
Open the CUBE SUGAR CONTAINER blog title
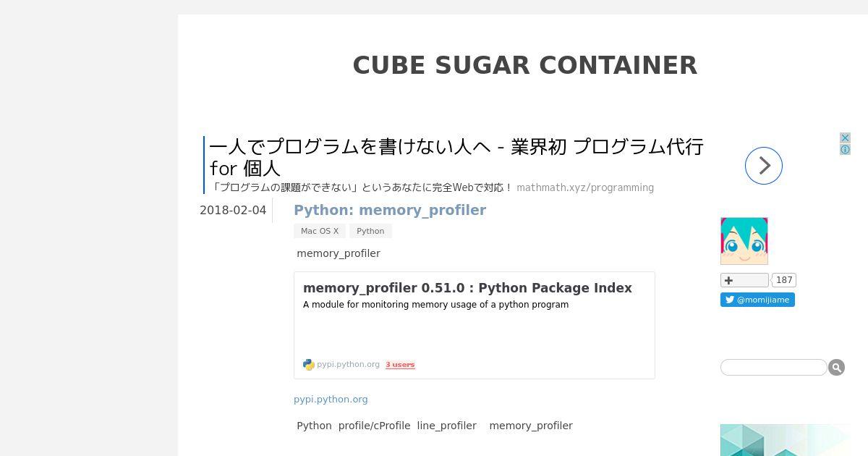click(525, 65)
